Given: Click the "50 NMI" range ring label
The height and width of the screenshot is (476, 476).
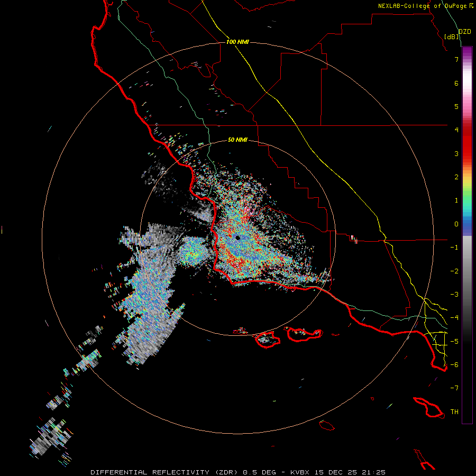Looking at the screenshot, I should (x=237, y=140).
